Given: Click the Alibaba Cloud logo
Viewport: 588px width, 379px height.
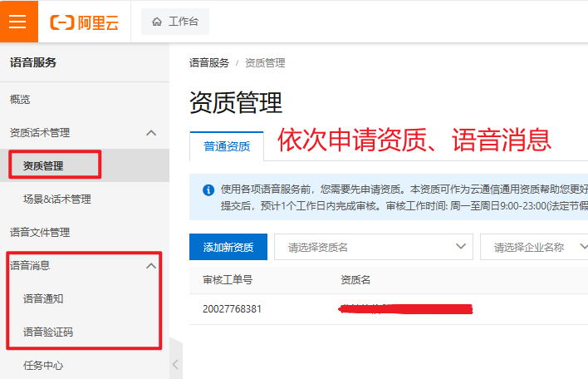Looking at the screenshot, I should (84, 22).
